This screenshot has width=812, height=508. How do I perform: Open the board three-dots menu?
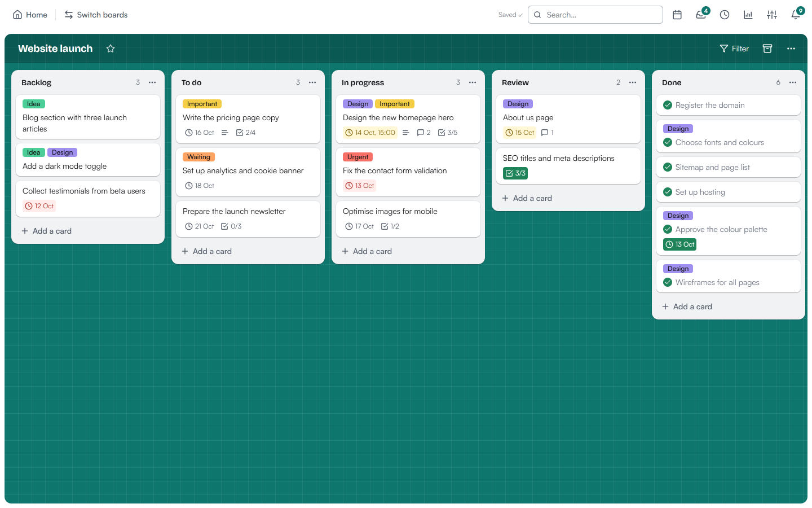791,49
